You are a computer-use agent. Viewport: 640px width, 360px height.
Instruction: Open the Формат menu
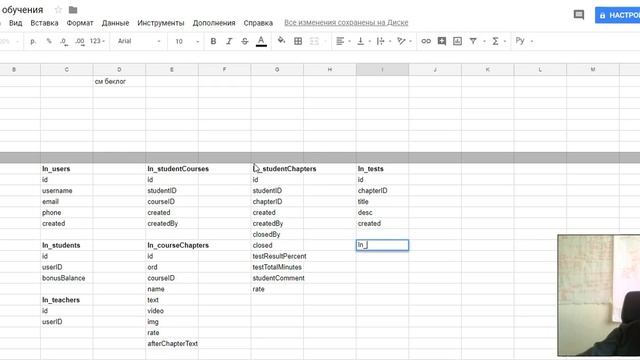tap(80, 23)
